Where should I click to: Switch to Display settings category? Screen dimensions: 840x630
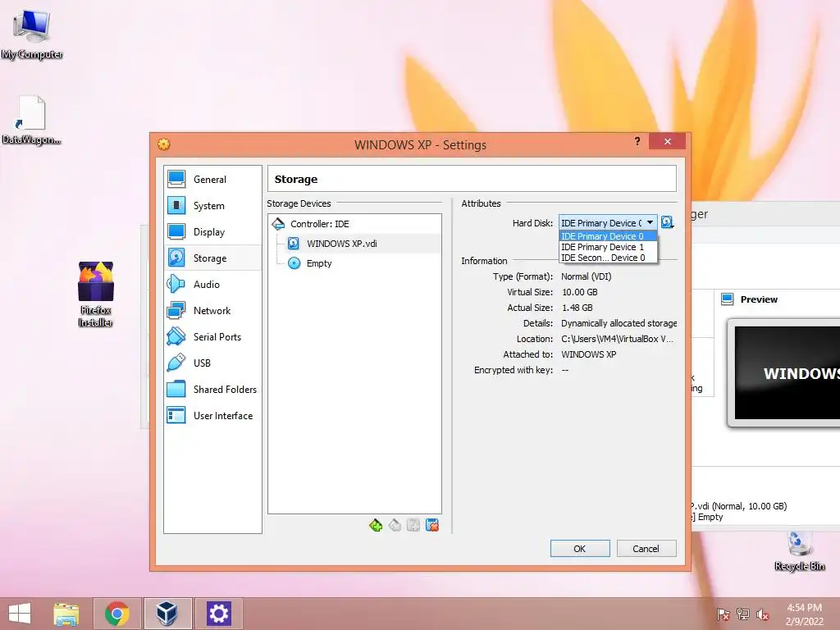click(212, 232)
